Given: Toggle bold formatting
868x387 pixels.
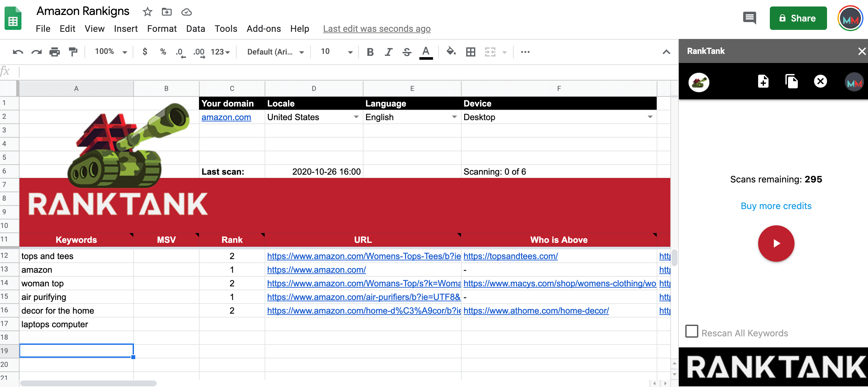Looking at the screenshot, I should 370,52.
